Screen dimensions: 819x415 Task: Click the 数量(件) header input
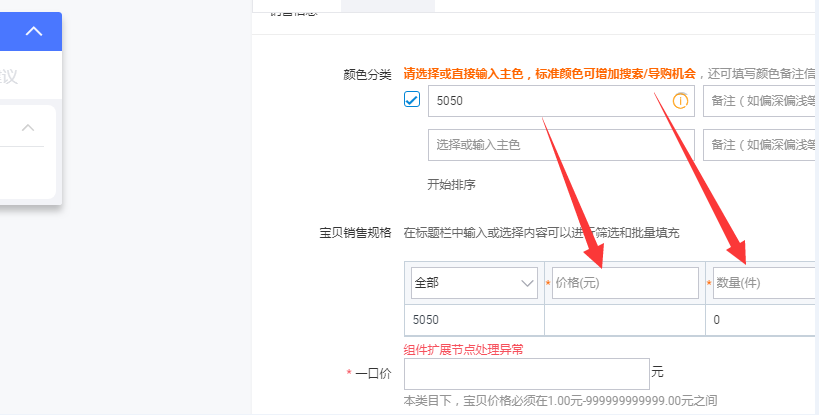click(765, 283)
